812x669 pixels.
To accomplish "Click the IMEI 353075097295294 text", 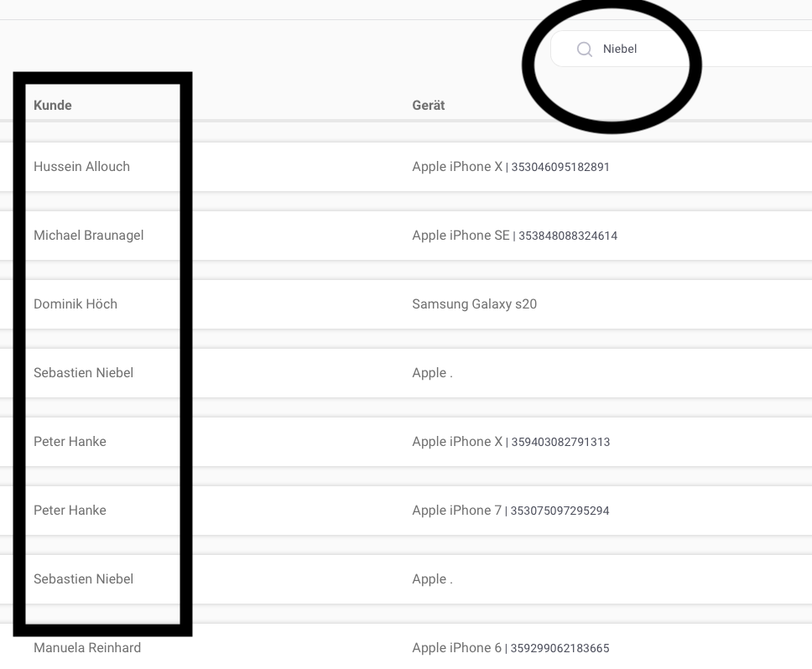I will coord(560,511).
